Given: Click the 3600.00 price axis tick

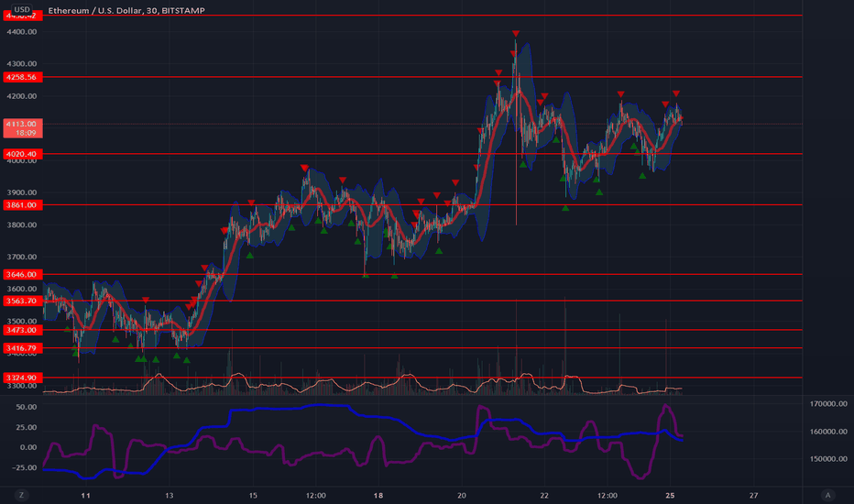Looking at the screenshot, I should point(22,289).
